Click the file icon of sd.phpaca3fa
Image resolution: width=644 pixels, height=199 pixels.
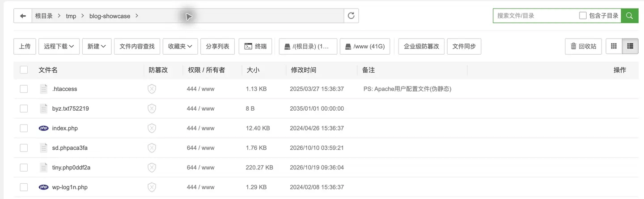[43, 147]
